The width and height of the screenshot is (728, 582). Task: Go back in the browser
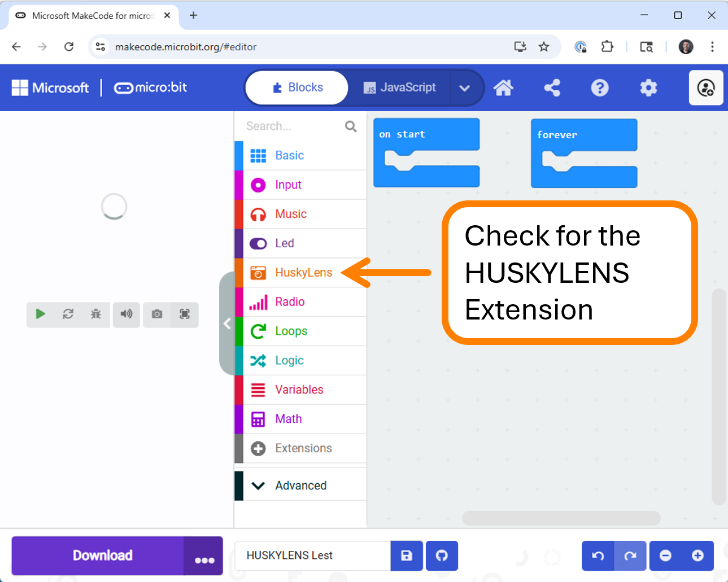[16, 47]
